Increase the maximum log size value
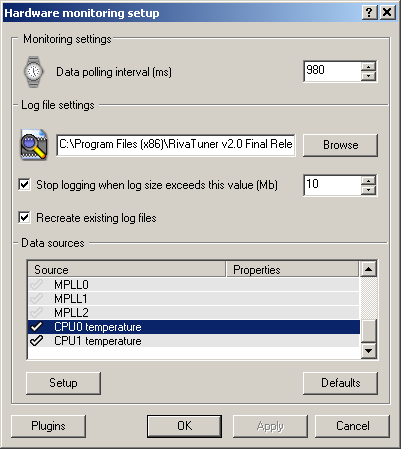Viewport: 401px width, 449px height. pyautogui.click(x=368, y=180)
